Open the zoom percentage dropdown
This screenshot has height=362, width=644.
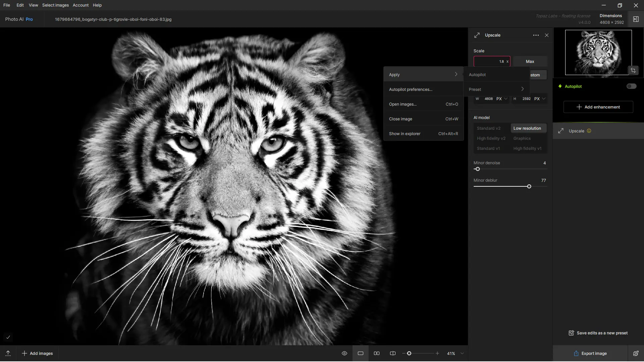(462, 353)
